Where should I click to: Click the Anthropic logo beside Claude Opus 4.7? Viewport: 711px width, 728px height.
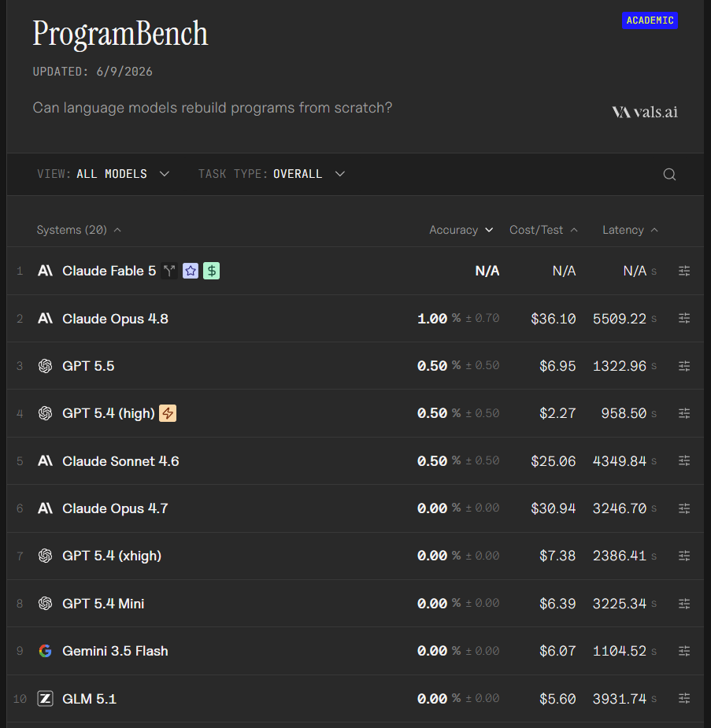coord(45,508)
